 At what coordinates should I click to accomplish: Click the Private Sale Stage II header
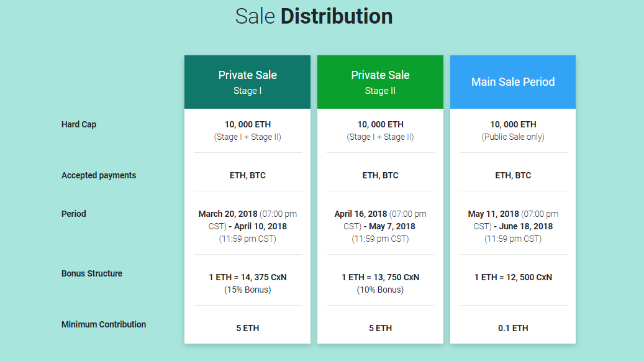coord(380,82)
